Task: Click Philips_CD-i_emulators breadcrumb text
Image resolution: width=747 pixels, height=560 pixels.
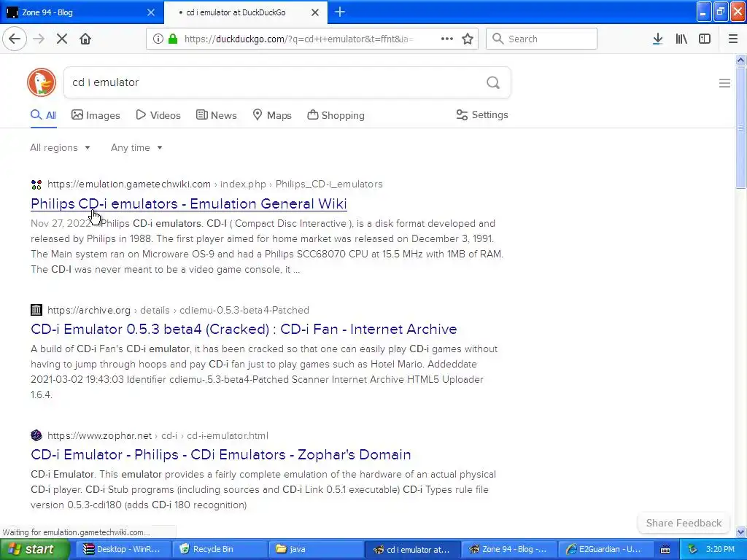Action: point(329,184)
